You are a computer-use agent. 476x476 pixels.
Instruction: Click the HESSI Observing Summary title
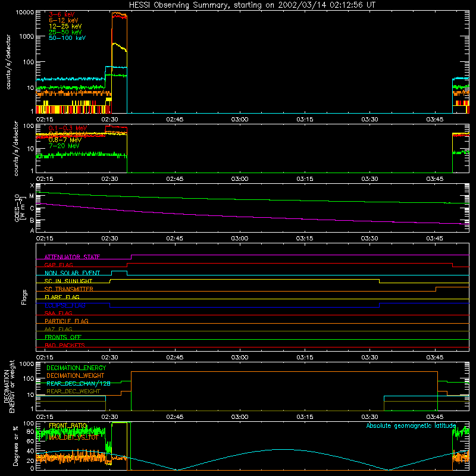252,5
